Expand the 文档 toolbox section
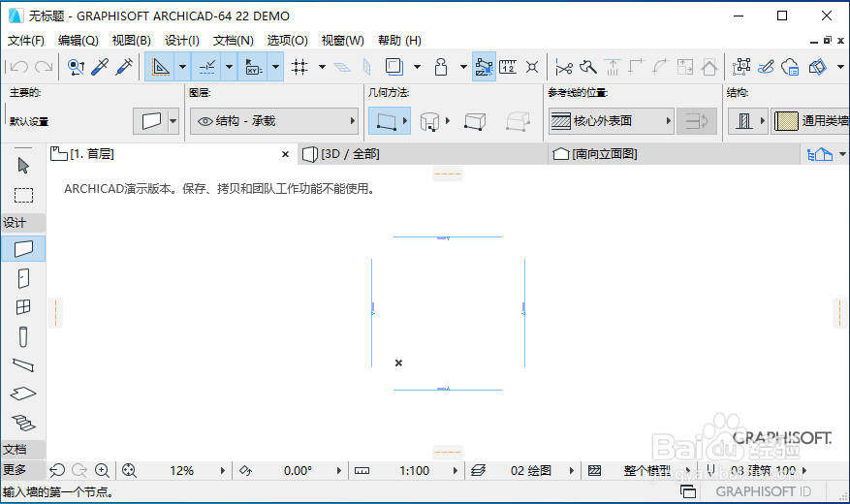Viewport: 850px width, 504px height. click(x=23, y=450)
